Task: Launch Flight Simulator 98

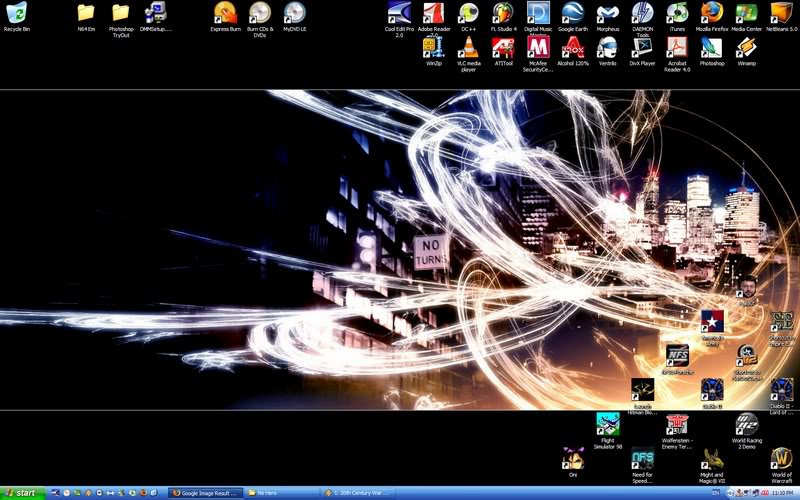Action: (x=608, y=431)
